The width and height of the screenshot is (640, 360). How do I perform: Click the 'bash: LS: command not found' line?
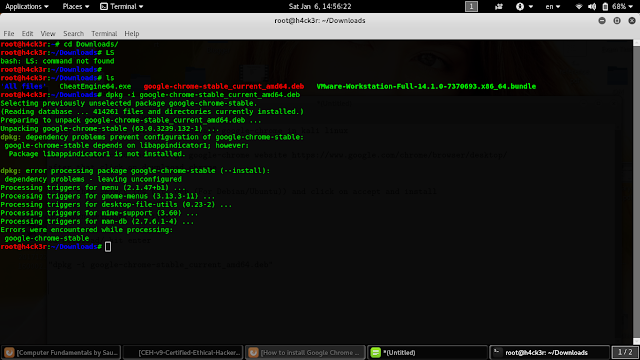pyautogui.click(x=58, y=61)
